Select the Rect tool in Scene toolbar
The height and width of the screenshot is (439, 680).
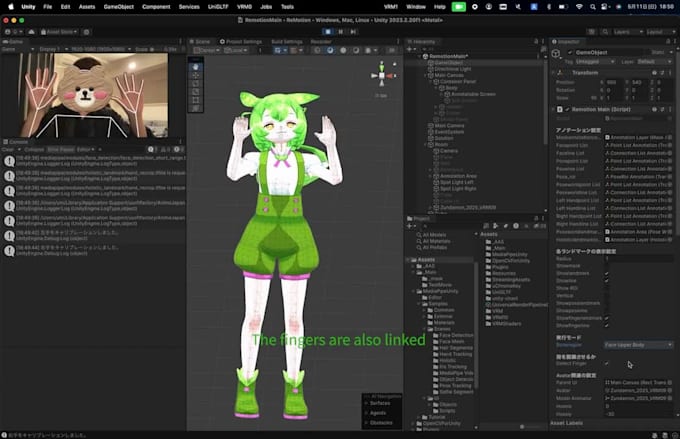coord(196,100)
